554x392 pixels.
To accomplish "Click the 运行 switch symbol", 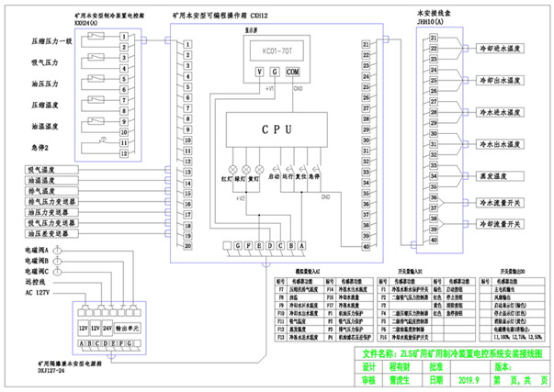I will pyautogui.click(x=290, y=168).
